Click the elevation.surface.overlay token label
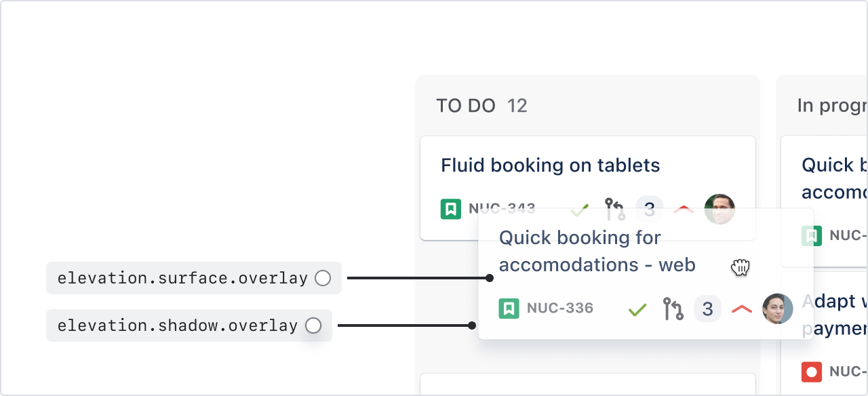868x396 pixels. [x=182, y=278]
